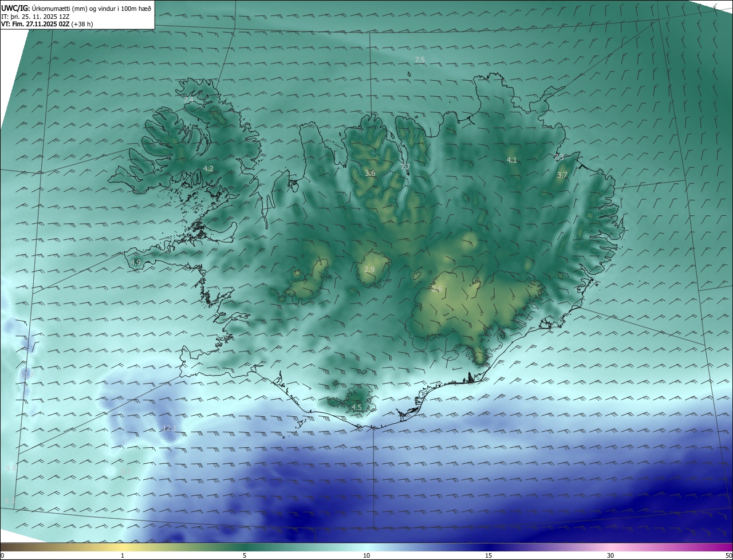
Task: Click the colorbar tick label "30"
Action: pyautogui.click(x=610, y=555)
